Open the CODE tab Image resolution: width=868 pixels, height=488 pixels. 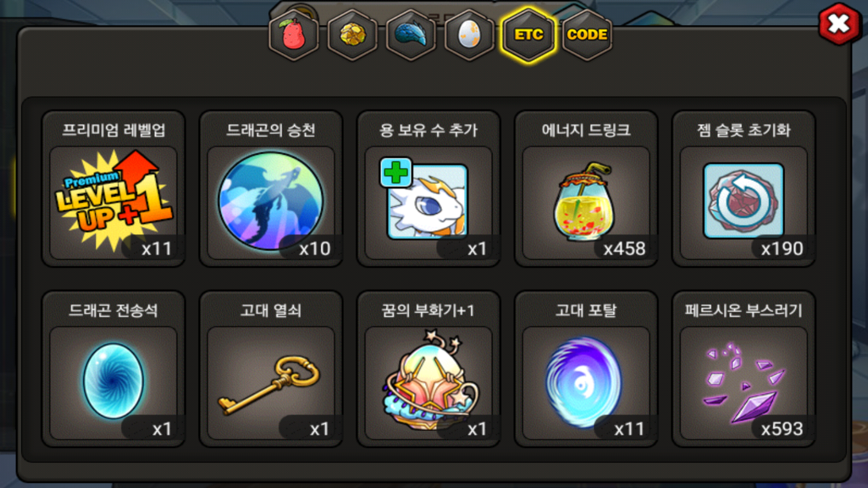pyautogui.click(x=587, y=34)
